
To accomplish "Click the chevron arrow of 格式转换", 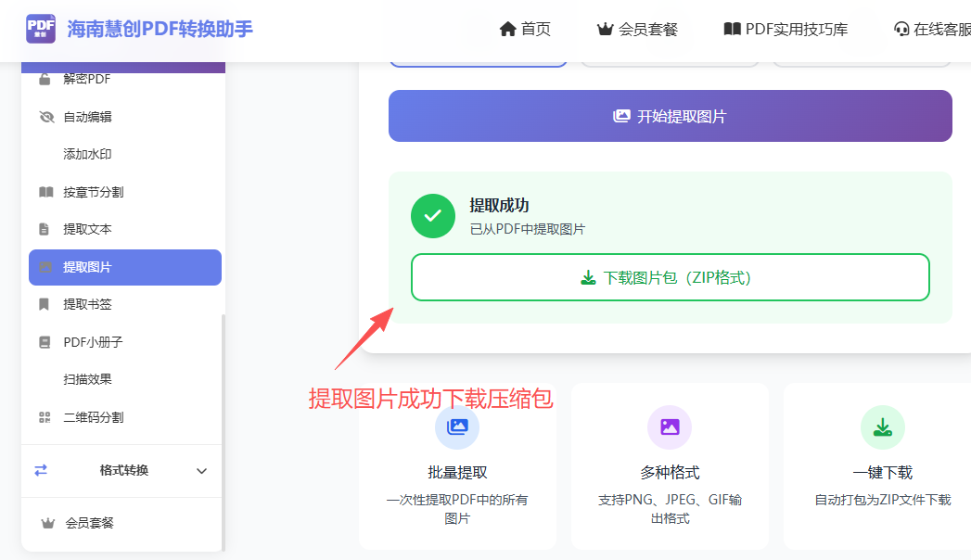I will pos(201,471).
